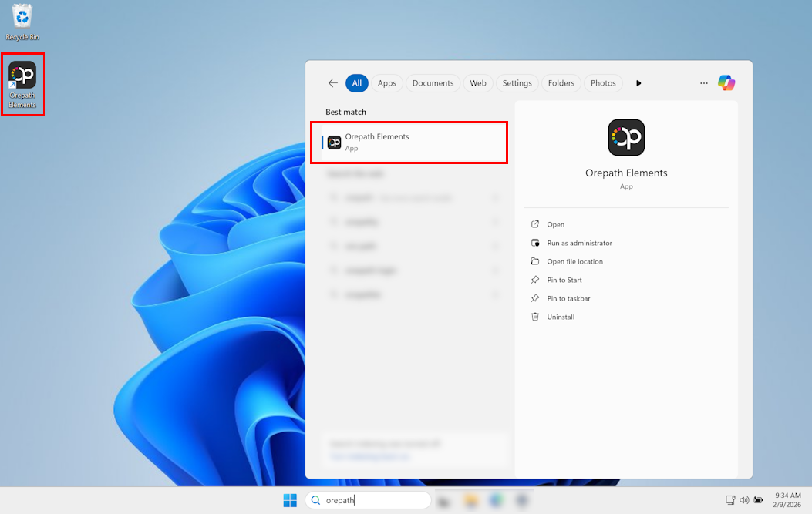
Task: Click the large Orepath Elements app logo
Action: (626, 138)
